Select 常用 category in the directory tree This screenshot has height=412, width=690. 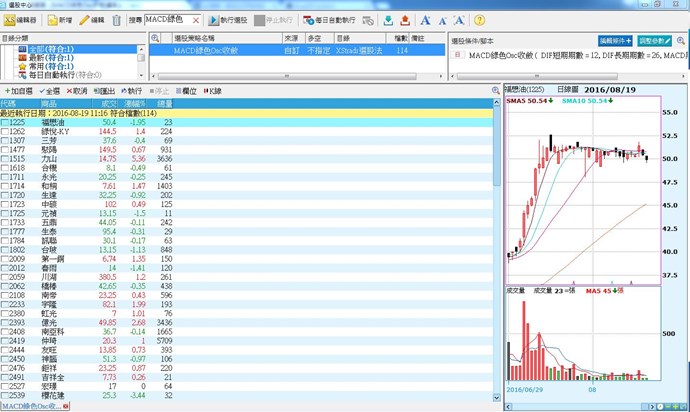tap(45, 66)
